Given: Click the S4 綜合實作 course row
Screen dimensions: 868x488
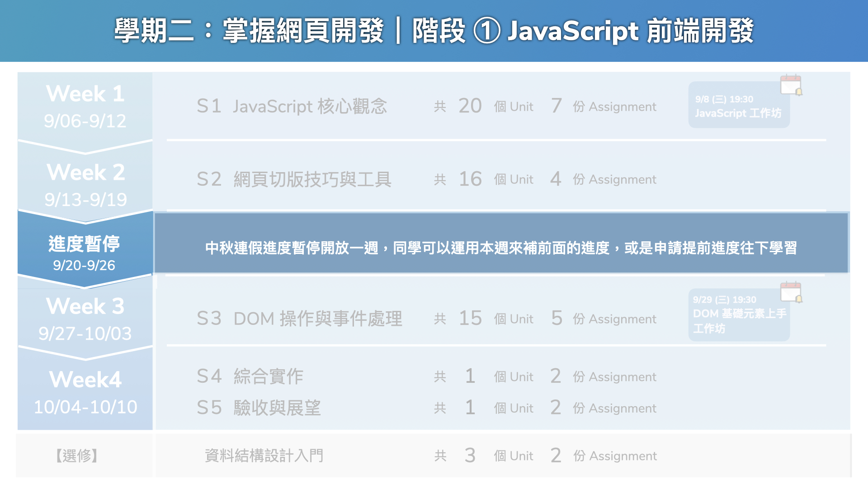Looking at the screenshot, I should coord(250,376).
